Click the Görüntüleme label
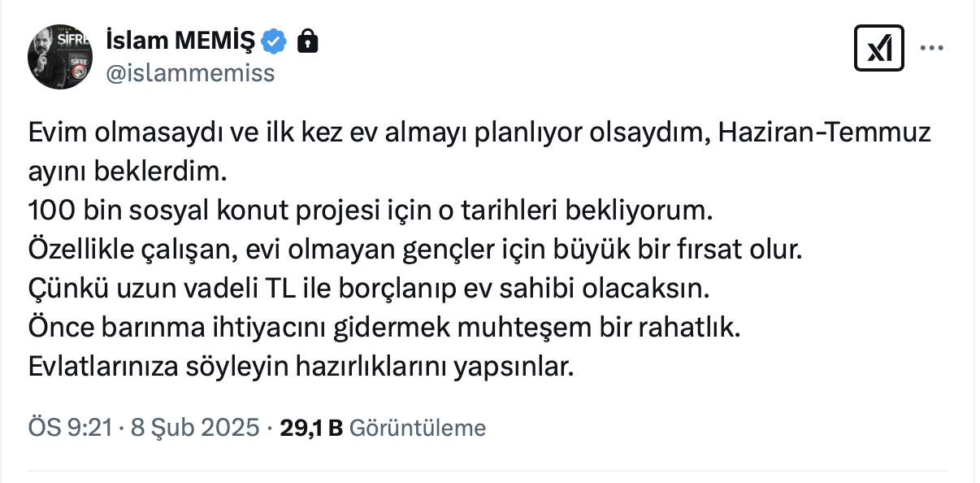The height and width of the screenshot is (483, 980). [x=417, y=428]
